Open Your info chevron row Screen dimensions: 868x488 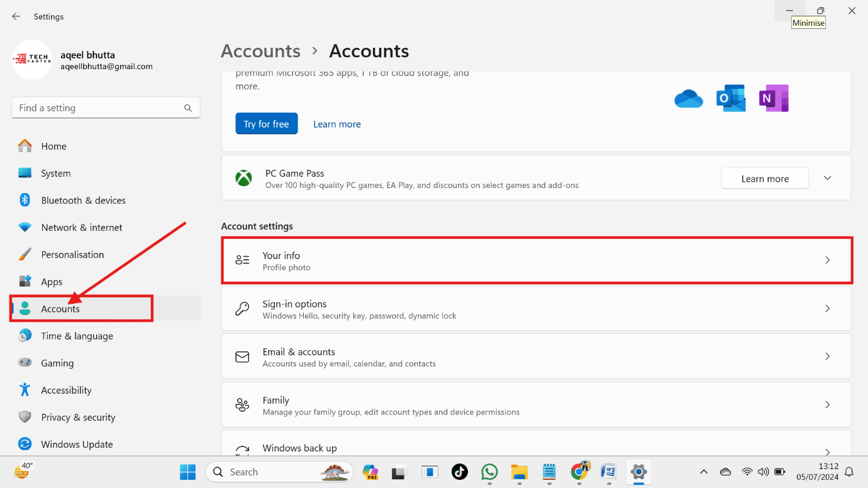click(828, 260)
